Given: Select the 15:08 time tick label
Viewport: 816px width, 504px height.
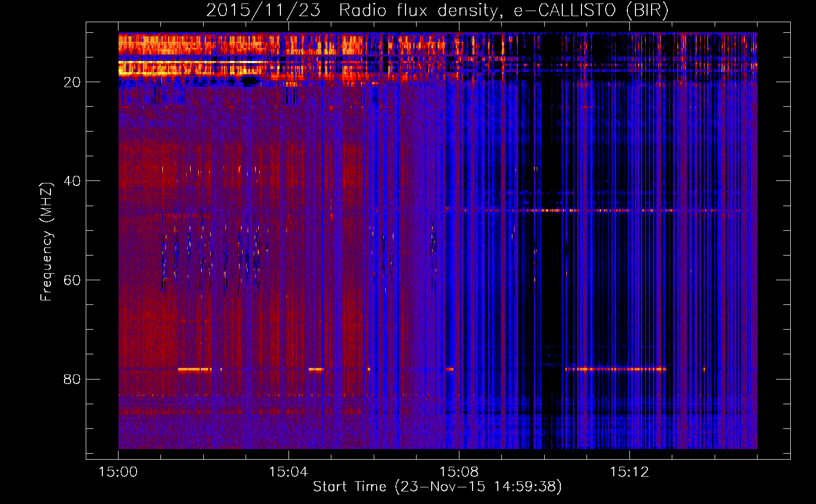Looking at the screenshot, I should point(459,472).
